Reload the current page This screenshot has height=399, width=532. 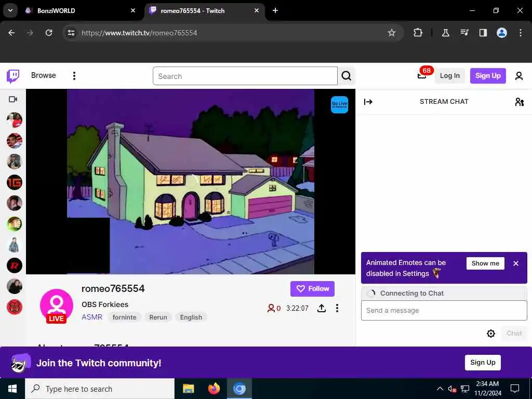pyautogui.click(x=49, y=33)
